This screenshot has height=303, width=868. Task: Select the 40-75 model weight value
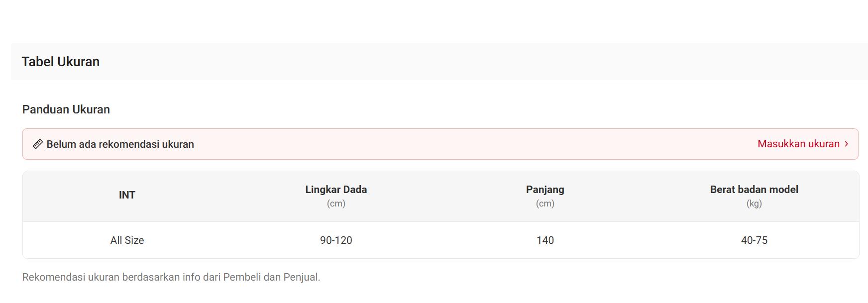tap(754, 240)
